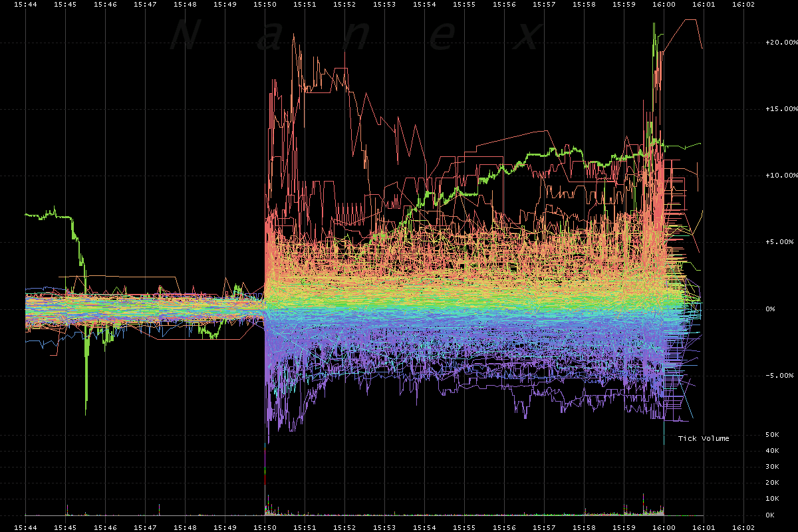
Task: Click the 15:51 label on top time axis
Action: (305, 4)
